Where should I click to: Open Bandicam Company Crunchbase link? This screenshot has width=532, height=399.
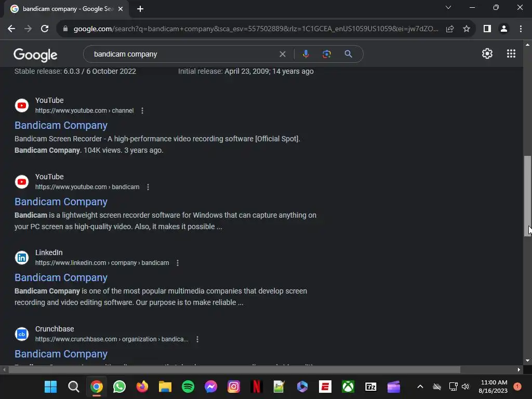coord(61,354)
